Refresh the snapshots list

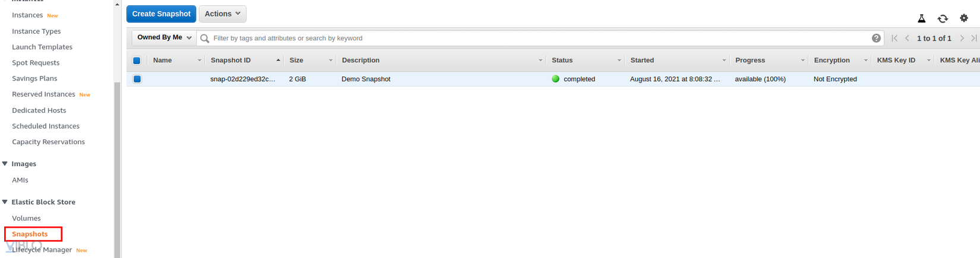click(x=943, y=18)
